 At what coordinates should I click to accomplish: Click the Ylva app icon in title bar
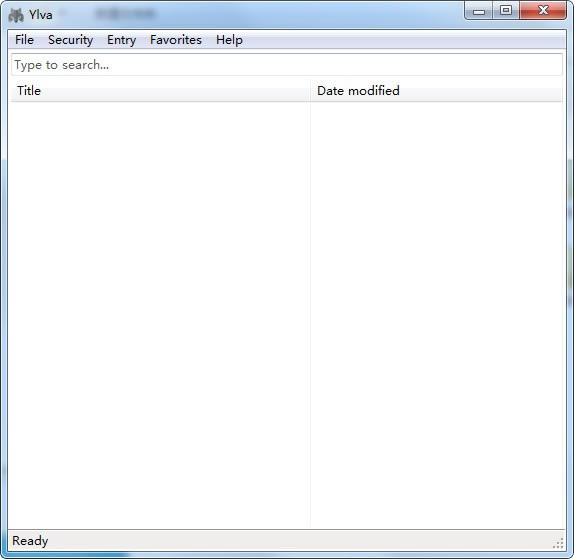16,15
